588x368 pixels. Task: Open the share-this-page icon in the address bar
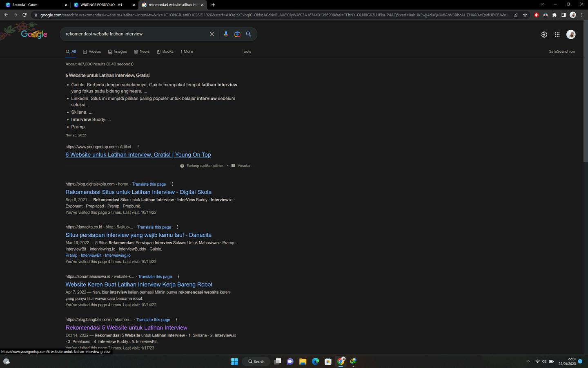516,15
